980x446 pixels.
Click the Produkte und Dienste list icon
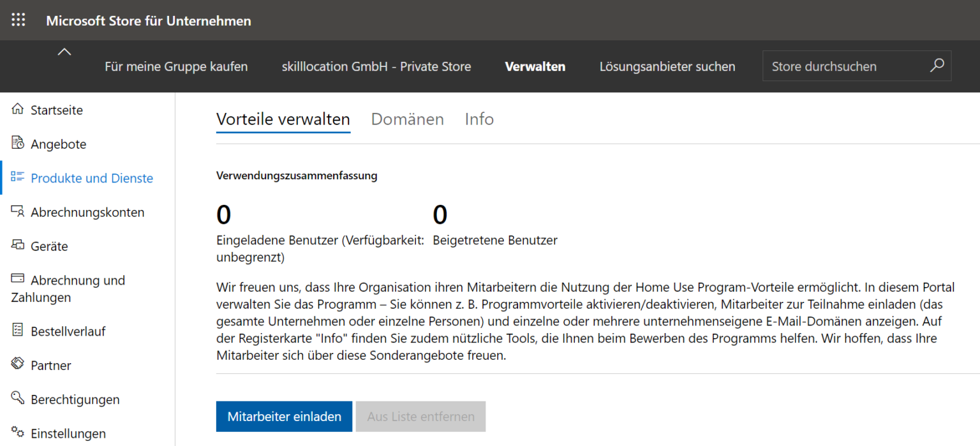18,177
